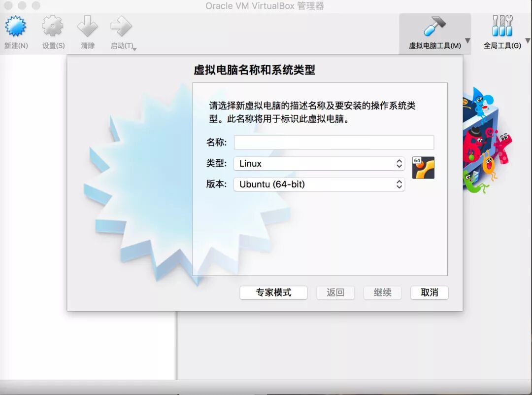This screenshot has width=532, height=395.
Task: Click the Oracle VM VirtualBox 管理器 title
Action: [x=265, y=6]
